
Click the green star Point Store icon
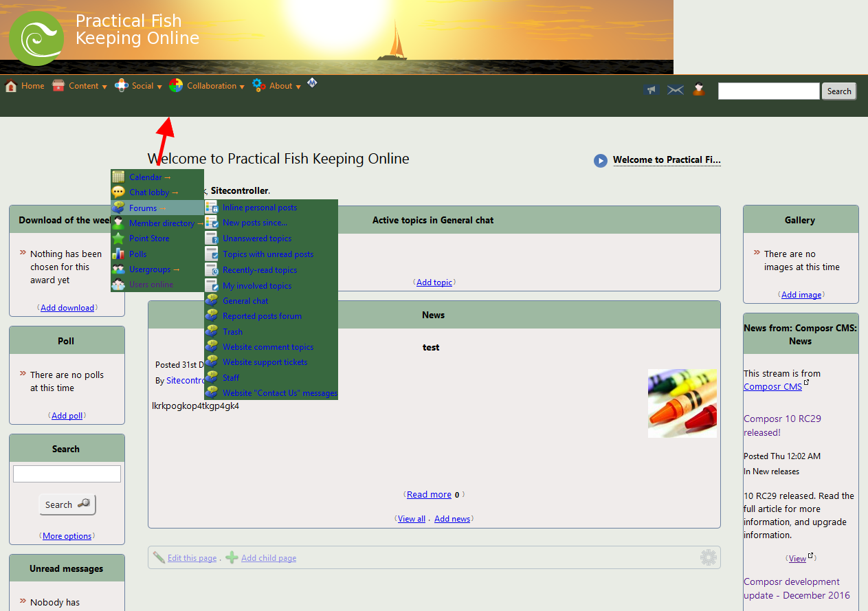point(118,238)
